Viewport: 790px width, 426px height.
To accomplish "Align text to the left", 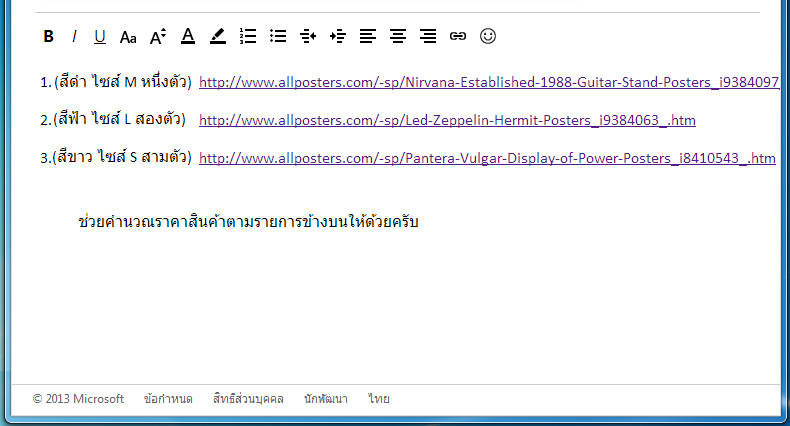I will click(368, 37).
